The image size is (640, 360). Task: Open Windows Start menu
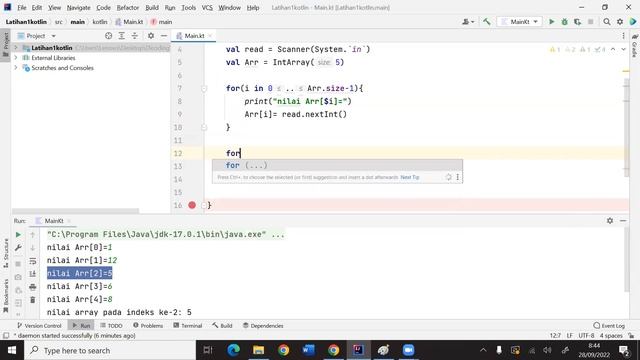[12, 350]
